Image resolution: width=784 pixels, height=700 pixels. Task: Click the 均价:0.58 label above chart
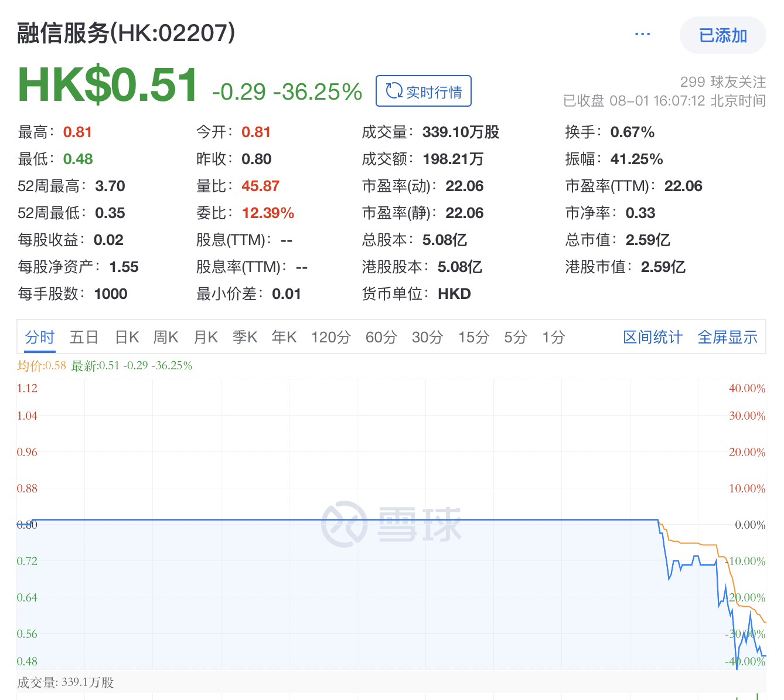[42, 366]
